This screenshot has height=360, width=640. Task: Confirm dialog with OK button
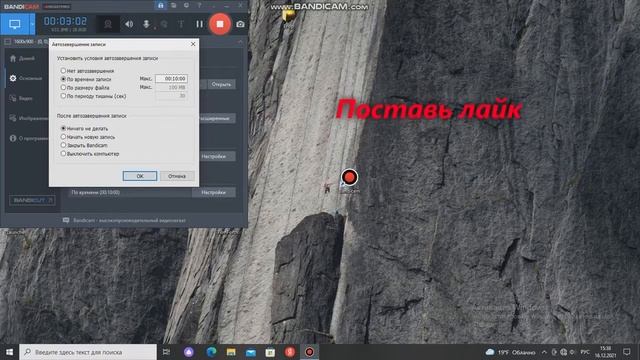point(140,176)
